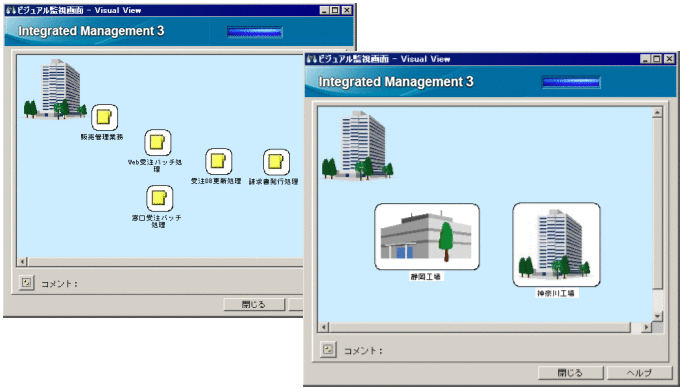This screenshot has height=389, width=683.
Task: Click the comment icon button in back window
Action: click(x=27, y=283)
